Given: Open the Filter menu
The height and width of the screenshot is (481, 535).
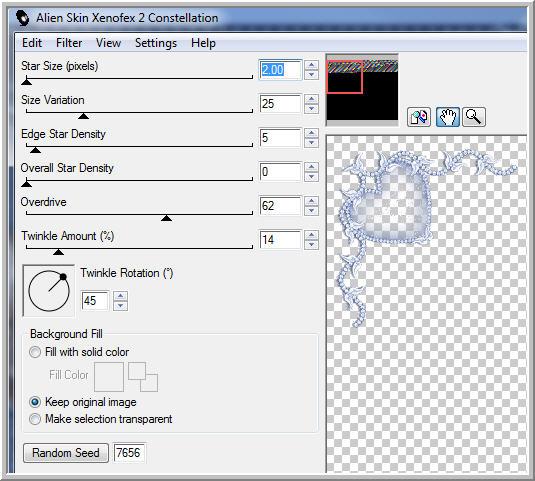Looking at the screenshot, I should 69,43.
